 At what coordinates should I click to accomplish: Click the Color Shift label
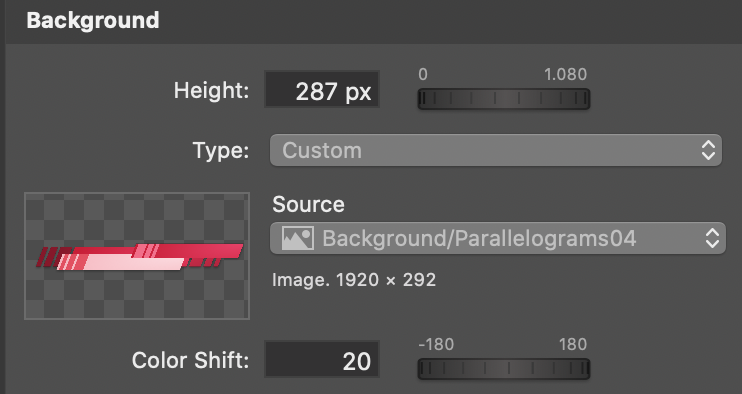pos(191,360)
